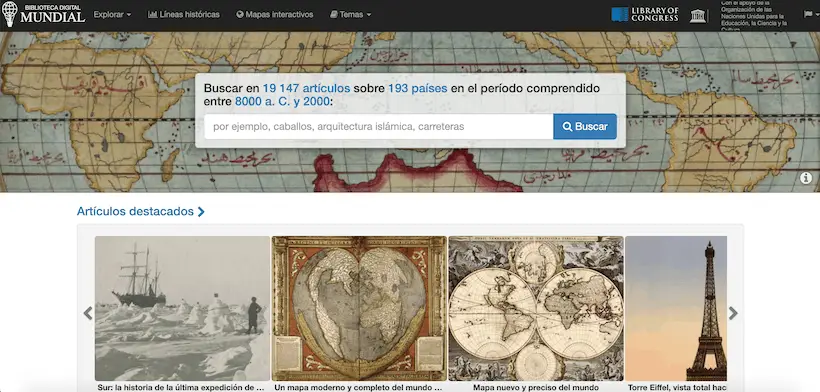Open the Library of Congress logo link
820x392 pixels.
(645, 15)
